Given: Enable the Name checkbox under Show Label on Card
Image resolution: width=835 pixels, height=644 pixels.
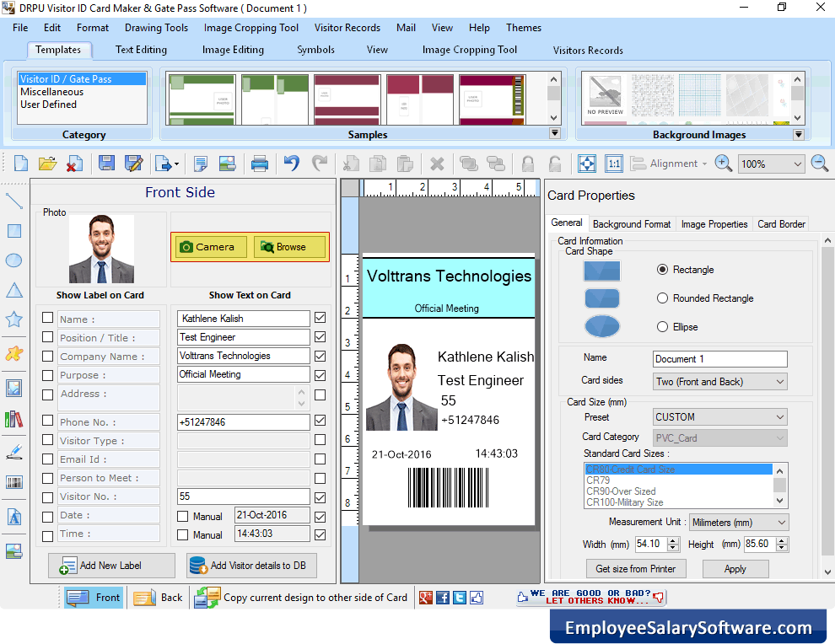Looking at the screenshot, I should click(x=48, y=318).
